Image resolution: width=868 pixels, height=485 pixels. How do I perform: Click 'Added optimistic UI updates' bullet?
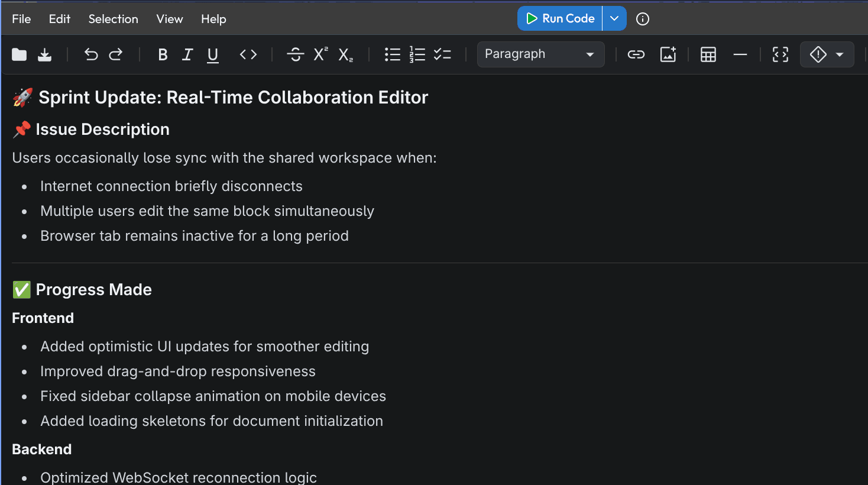point(205,347)
